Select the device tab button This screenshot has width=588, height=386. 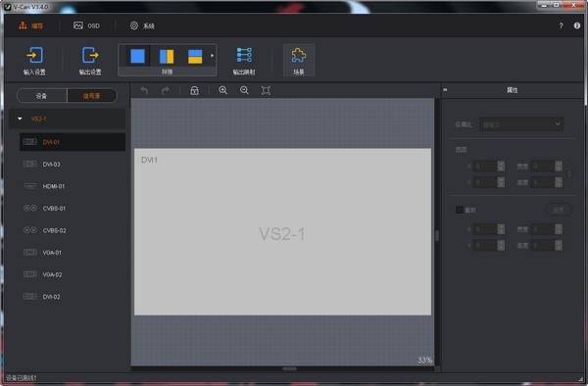tap(41, 96)
